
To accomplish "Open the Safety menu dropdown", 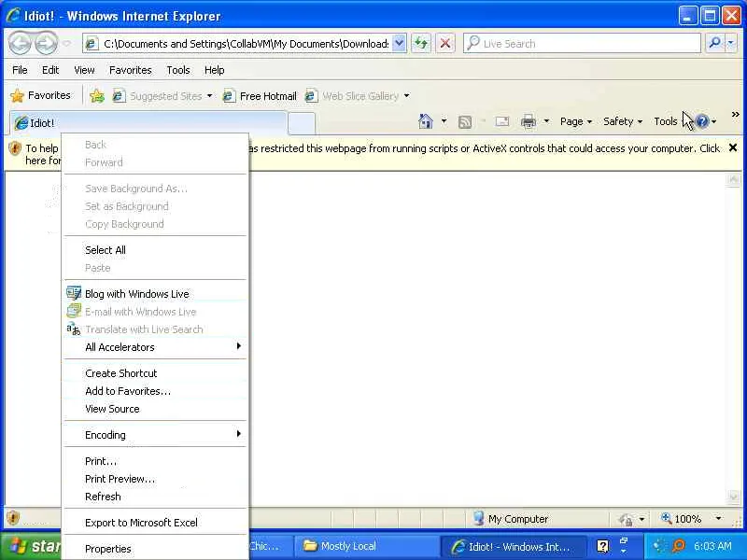I will (x=623, y=121).
